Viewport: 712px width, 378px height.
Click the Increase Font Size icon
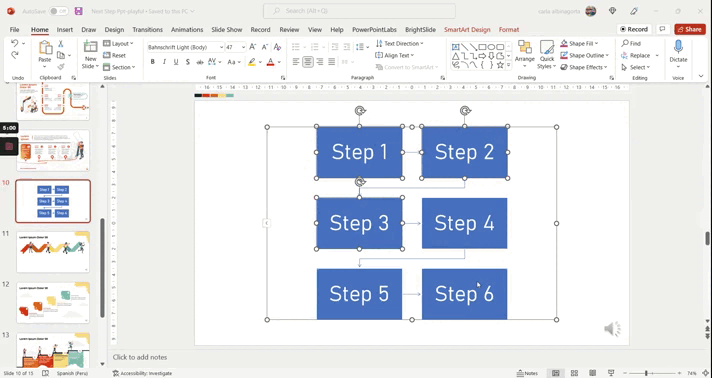(x=253, y=47)
